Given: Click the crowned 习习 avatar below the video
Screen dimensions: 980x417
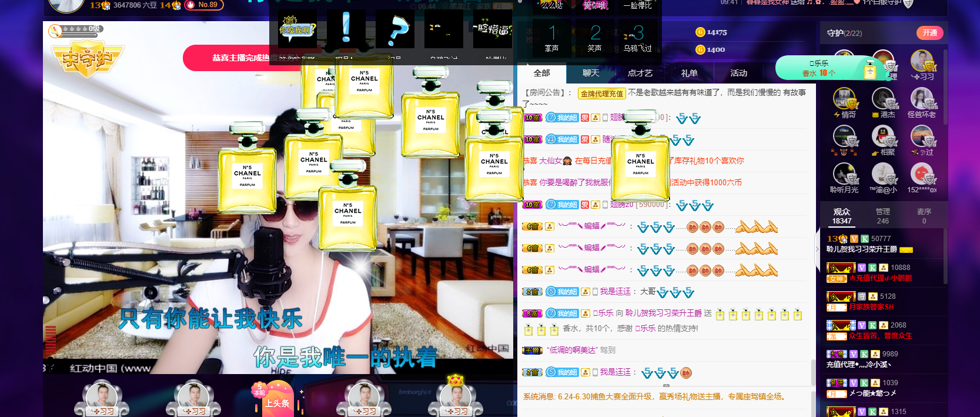Looking at the screenshot, I should [456, 397].
